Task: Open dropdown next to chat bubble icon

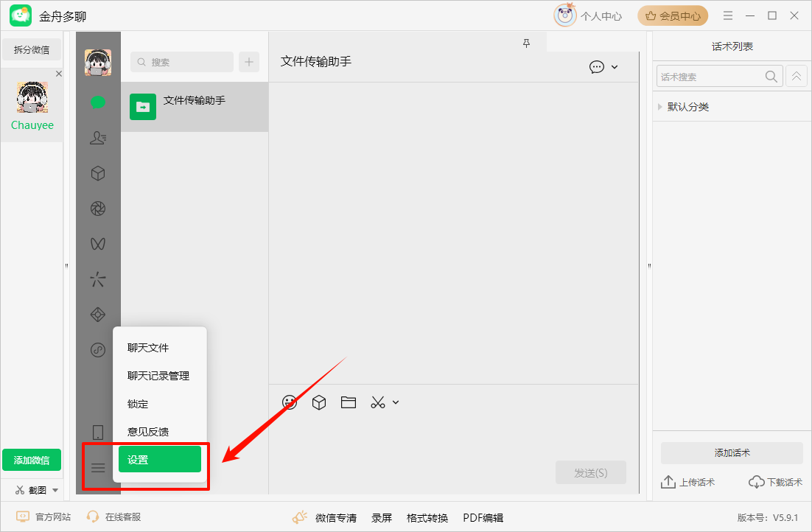Action: tap(615, 67)
